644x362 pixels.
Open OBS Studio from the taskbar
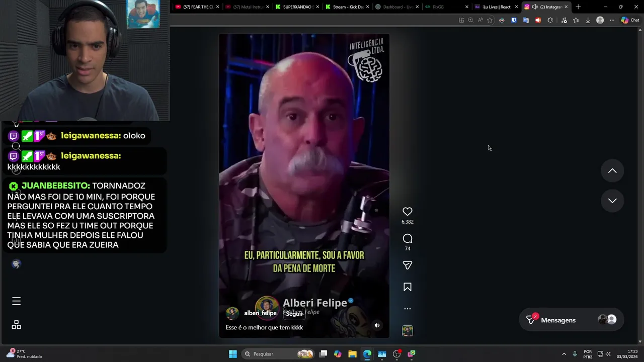(x=397, y=354)
